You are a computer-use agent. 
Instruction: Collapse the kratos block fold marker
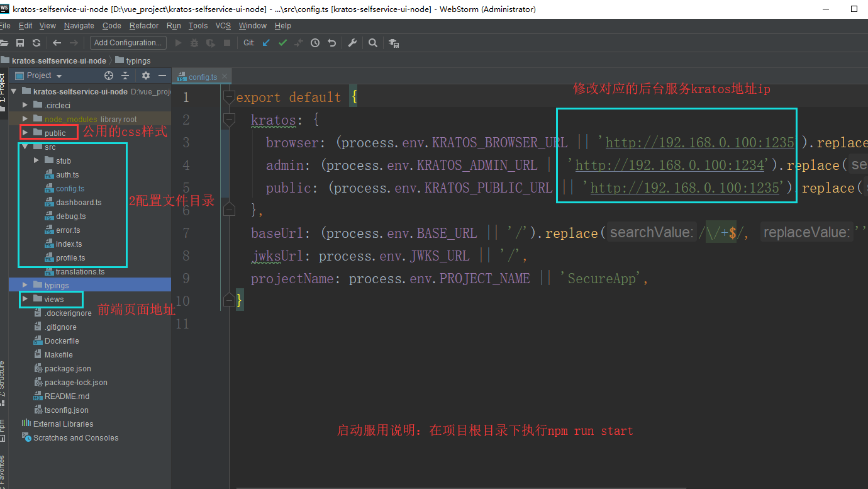click(229, 120)
